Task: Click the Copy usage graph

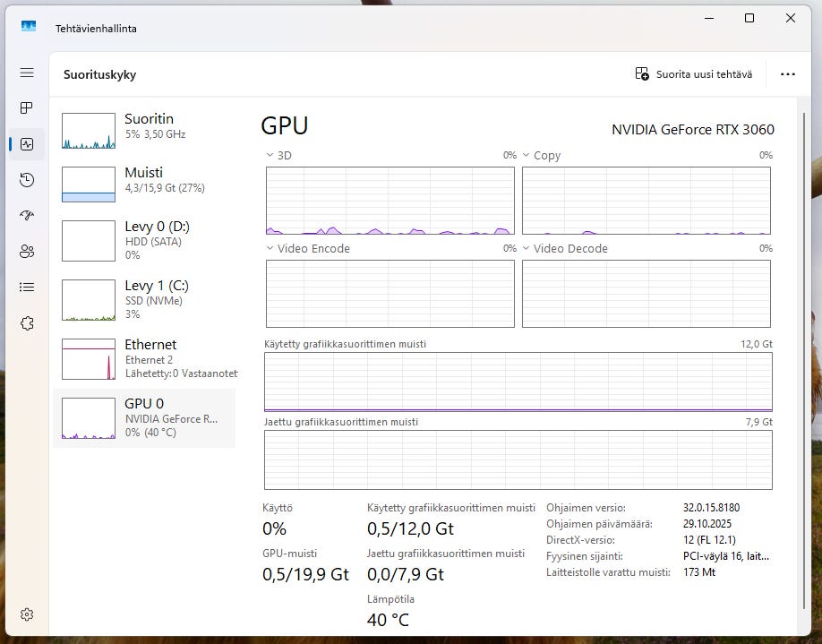Action: coord(646,201)
